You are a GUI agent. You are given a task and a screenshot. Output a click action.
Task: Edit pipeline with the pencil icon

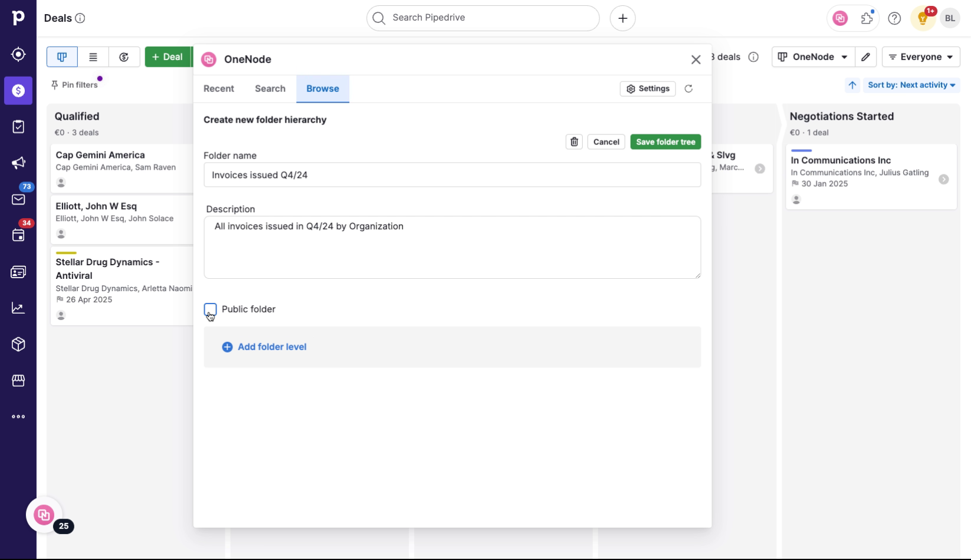coord(865,57)
